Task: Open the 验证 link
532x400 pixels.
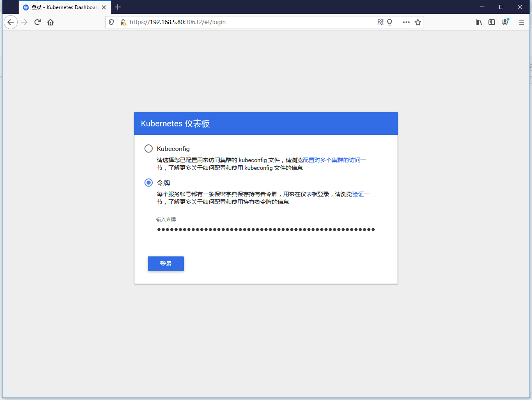Action: (358, 194)
